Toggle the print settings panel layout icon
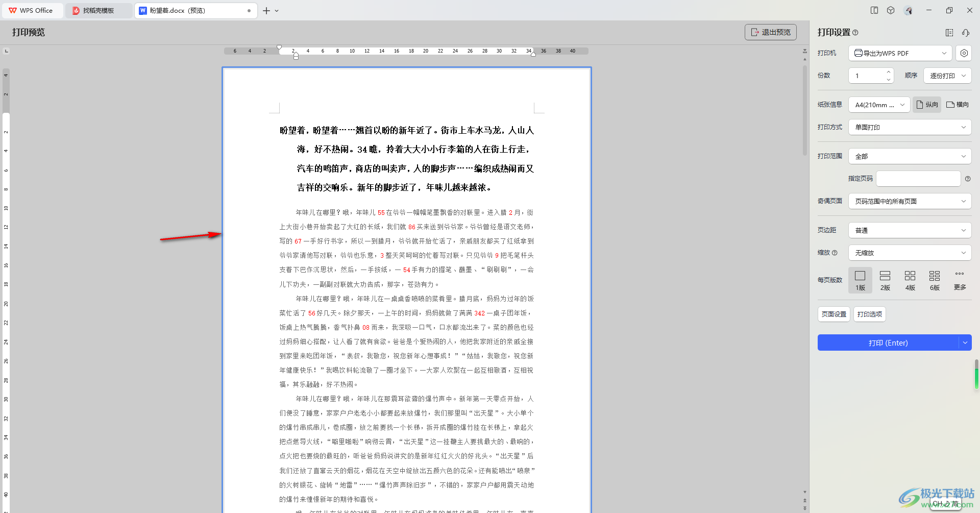The image size is (980, 513). [x=949, y=33]
